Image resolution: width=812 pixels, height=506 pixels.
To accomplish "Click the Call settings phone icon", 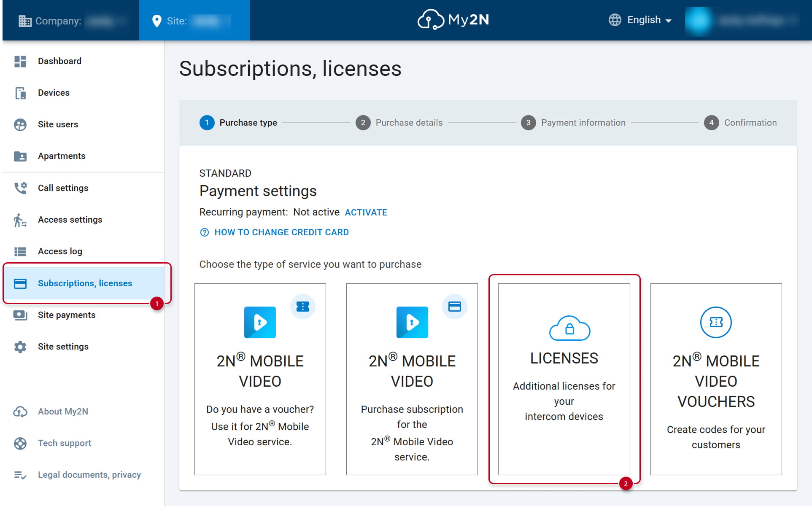I will click(20, 188).
